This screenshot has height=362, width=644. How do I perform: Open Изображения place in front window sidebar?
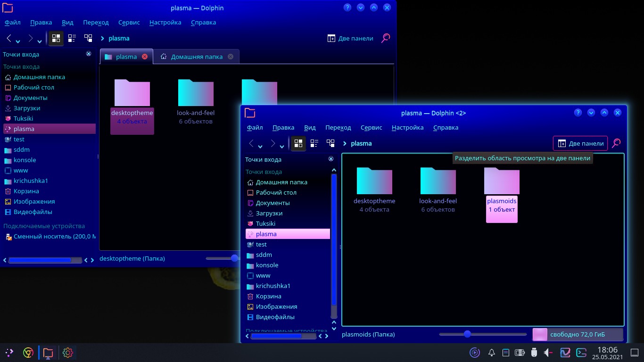pyautogui.click(x=288, y=306)
